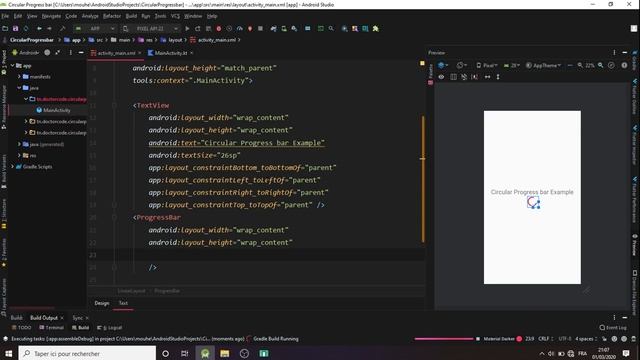
Task: Click the Stop square icon in toolbar
Action: pyautogui.click(x=260, y=29)
